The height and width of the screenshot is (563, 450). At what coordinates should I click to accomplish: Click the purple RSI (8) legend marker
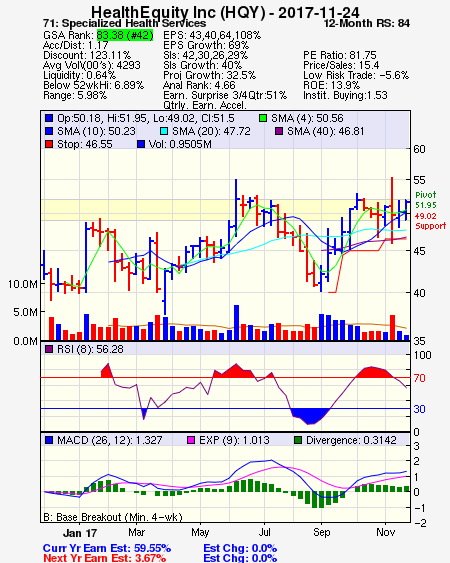click(49, 349)
